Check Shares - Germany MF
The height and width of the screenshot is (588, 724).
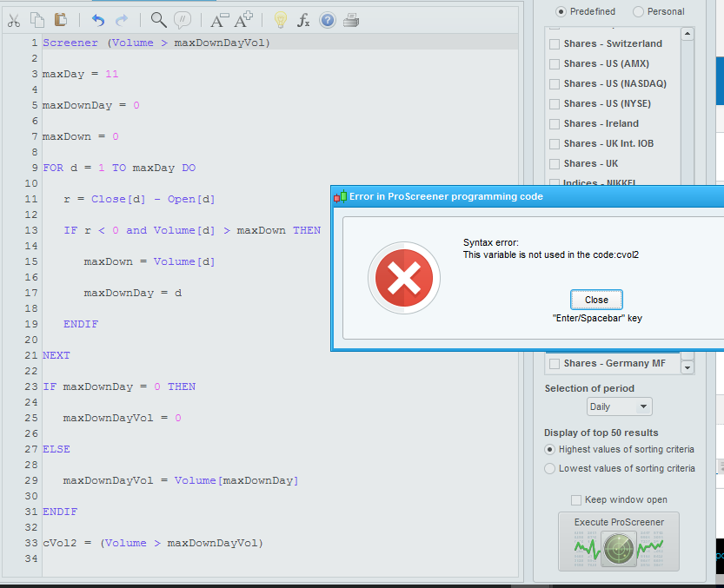[555, 364]
